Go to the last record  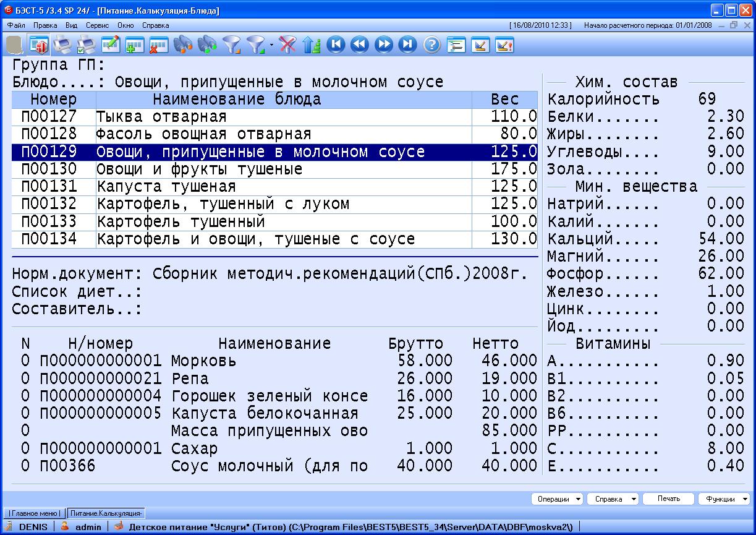tap(407, 45)
